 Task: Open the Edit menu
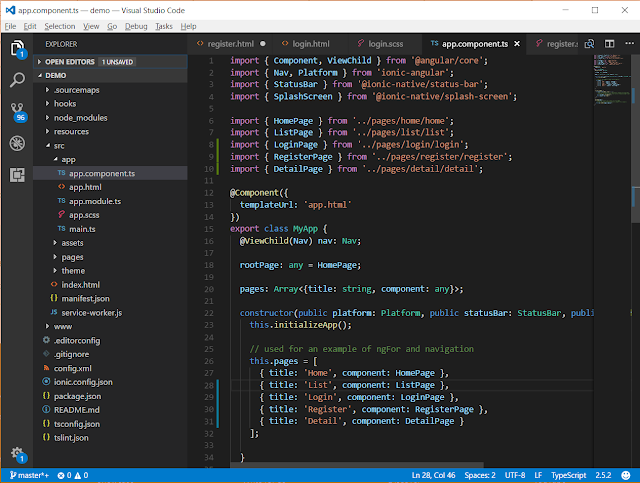coord(30,26)
